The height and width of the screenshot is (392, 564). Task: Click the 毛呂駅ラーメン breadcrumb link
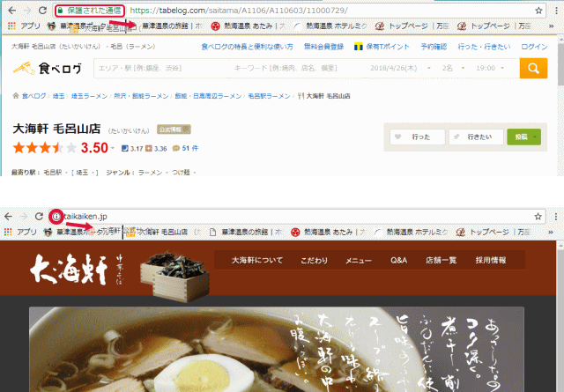coord(269,96)
